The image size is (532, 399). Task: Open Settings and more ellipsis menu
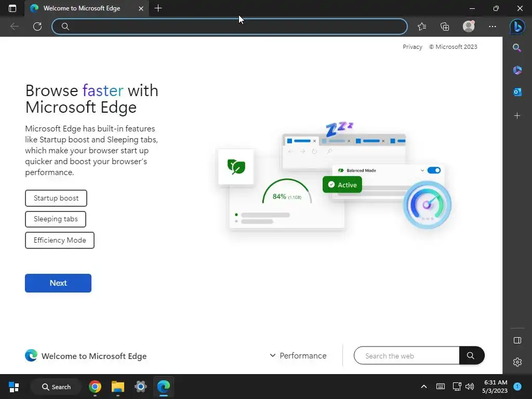(493, 26)
